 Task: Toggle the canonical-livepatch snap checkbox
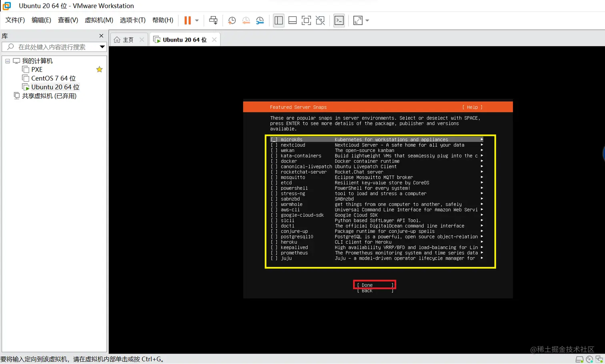[274, 167]
